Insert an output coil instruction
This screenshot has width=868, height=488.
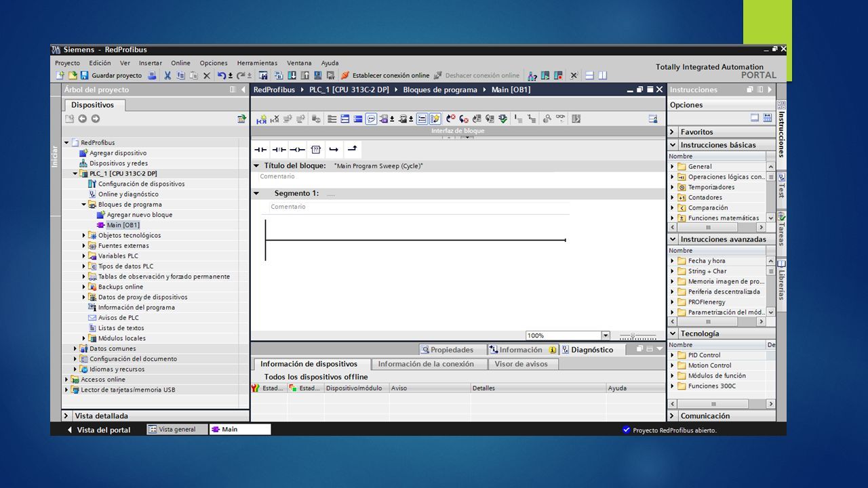297,150
